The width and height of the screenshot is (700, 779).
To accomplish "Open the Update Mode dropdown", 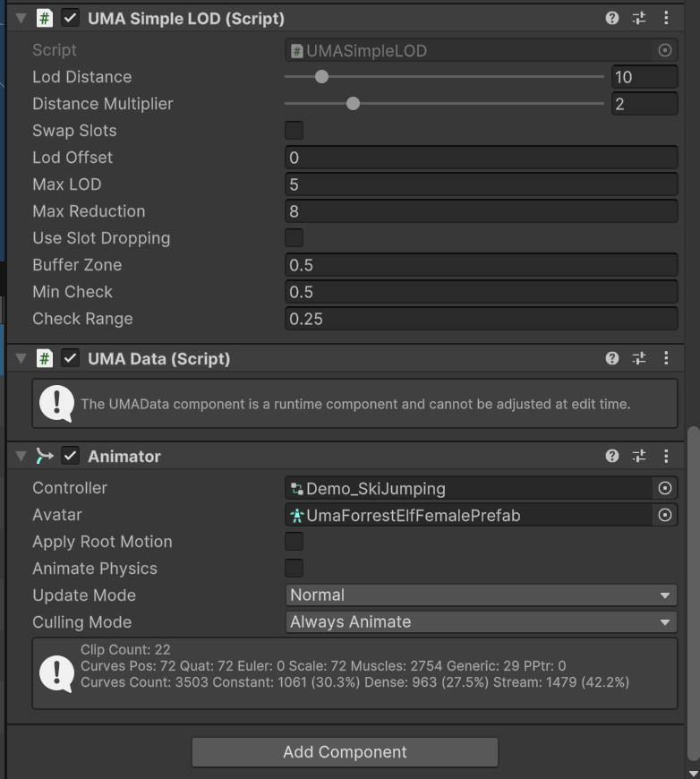I will (x=482, y=595).
